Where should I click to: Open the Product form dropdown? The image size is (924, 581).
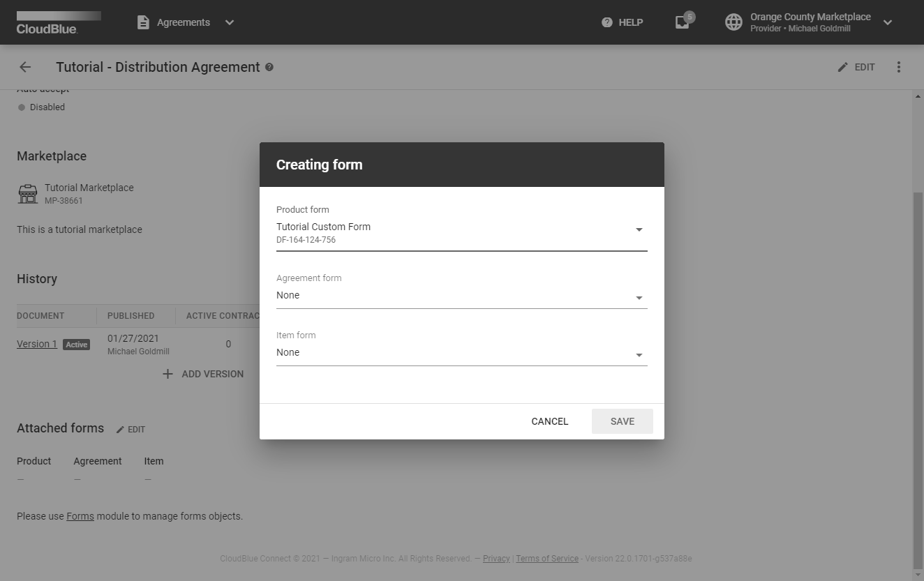pyautogui.click(x=638, y=229)
